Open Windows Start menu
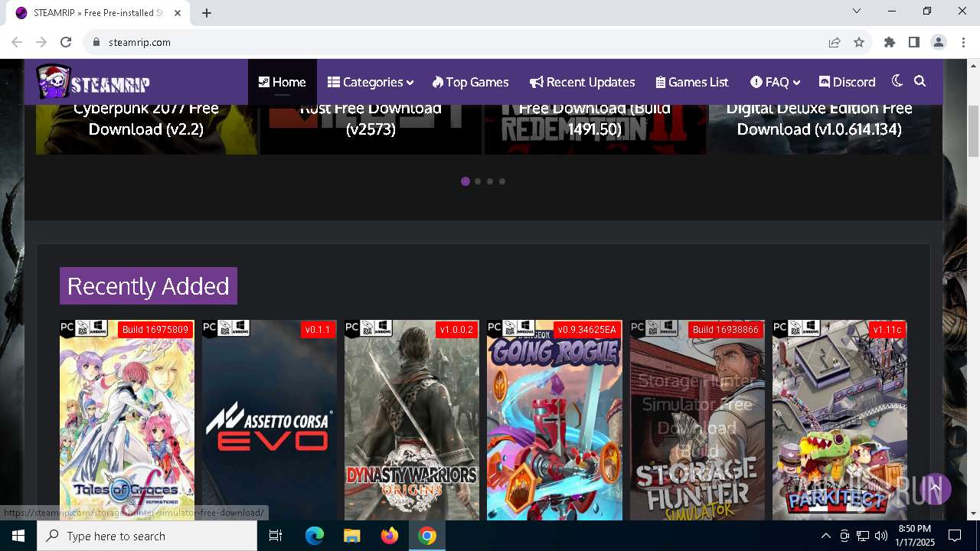This screenshot has height=551, width=980. point(18,536)
